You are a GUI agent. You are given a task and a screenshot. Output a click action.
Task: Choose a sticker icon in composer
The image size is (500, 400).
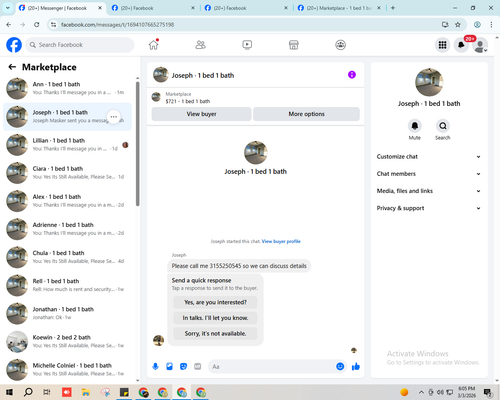pyautogui.click(x=183, y=367)
